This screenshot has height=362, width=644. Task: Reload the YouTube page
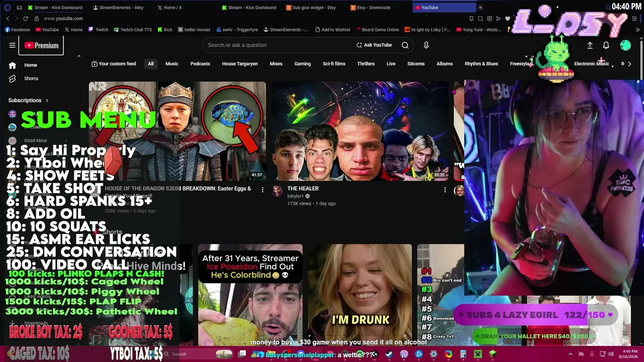click(25, 19)
